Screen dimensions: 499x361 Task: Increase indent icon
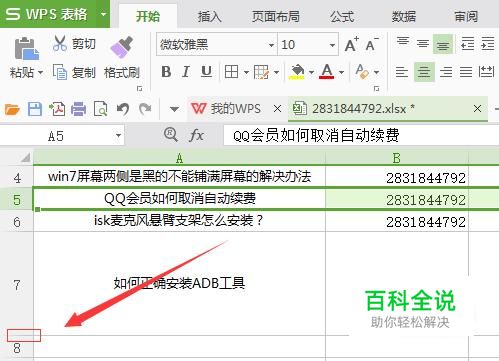[x=488, y=43]
